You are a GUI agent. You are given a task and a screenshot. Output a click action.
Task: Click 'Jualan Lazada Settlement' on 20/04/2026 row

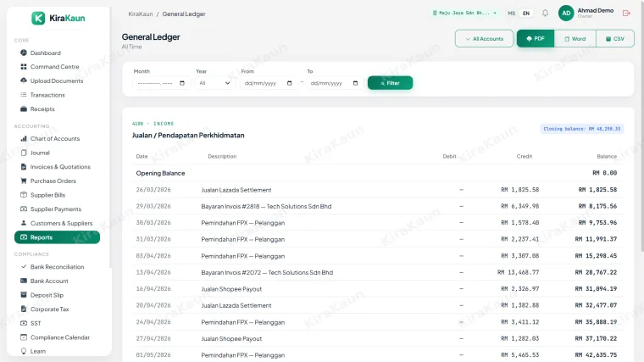coord(236,305)
